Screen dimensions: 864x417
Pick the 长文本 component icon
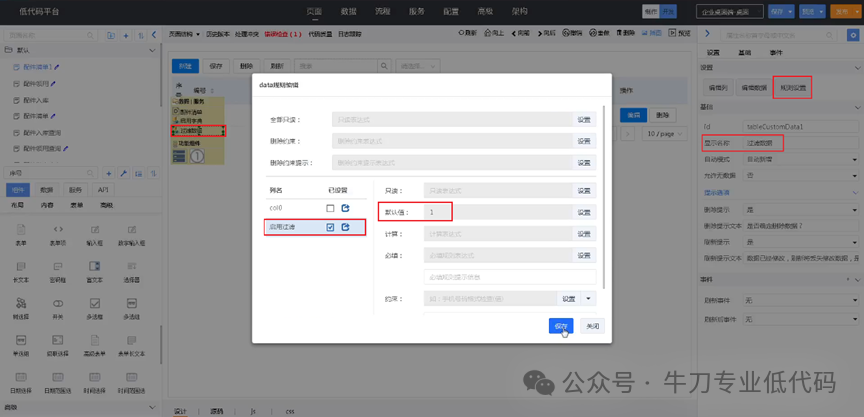click(x=21, y=266)
